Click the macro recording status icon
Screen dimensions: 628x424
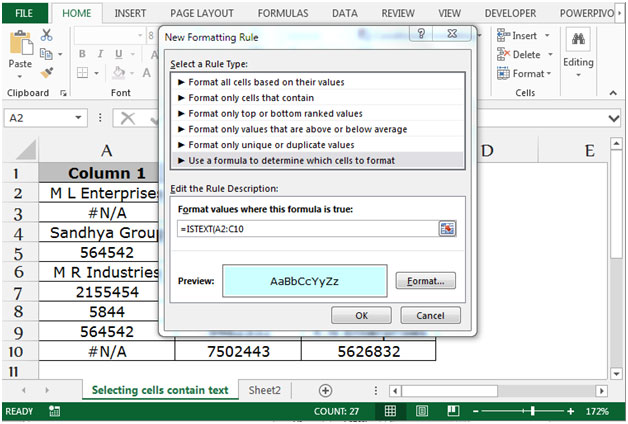pos(54,411)
